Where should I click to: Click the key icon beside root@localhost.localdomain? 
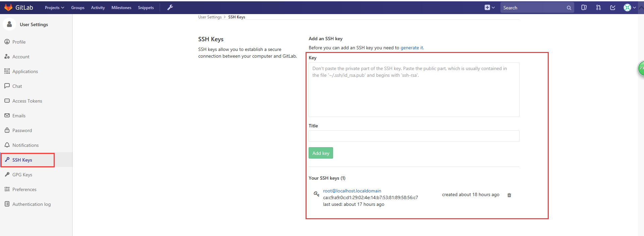coord(316,194)
